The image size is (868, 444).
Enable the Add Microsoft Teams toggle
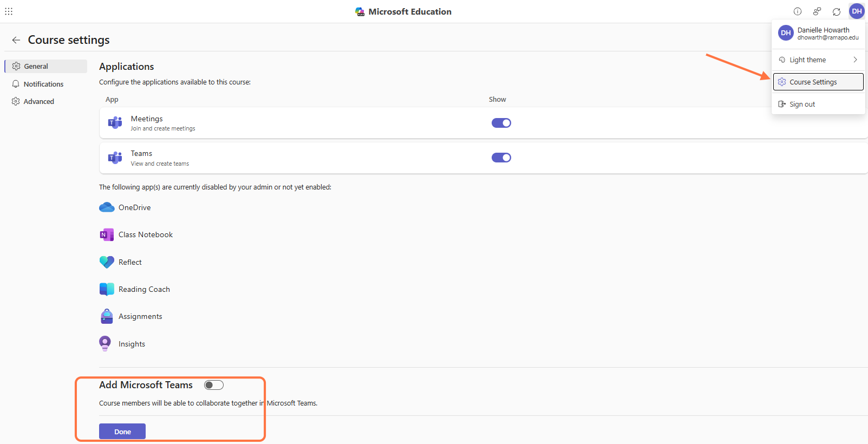click(214, 385)
